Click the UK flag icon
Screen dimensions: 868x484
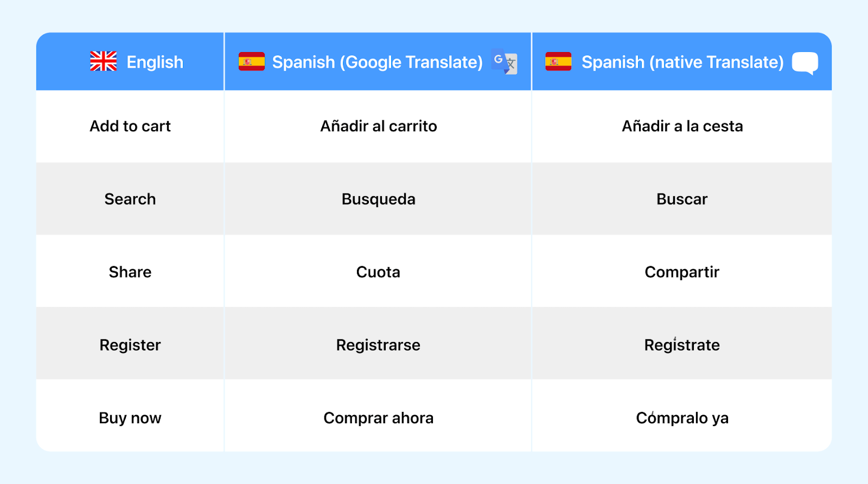coord(103,62)
